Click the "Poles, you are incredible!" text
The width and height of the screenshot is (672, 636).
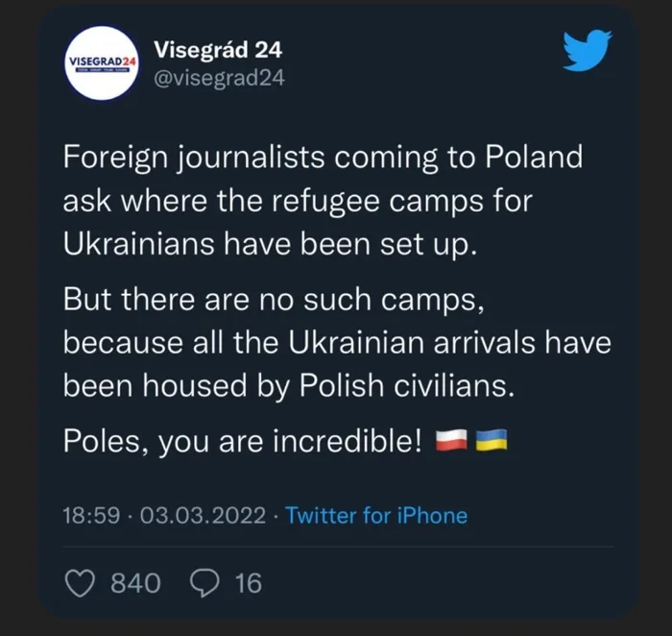[243, 441]
